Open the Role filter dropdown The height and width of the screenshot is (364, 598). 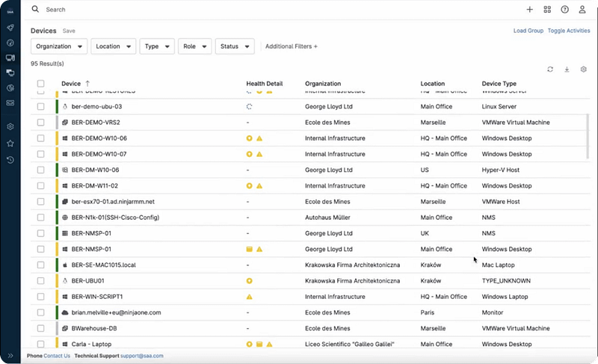coord(195,46)
